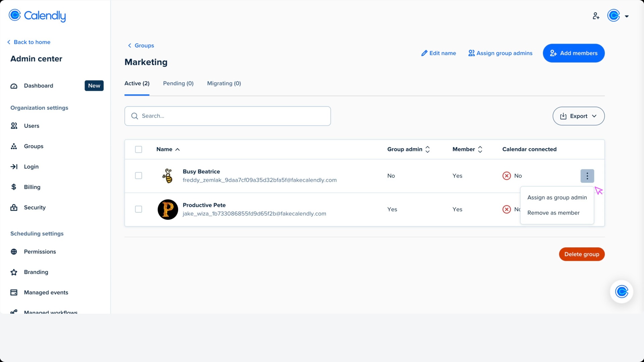Expand the Export dropdown
This screenshot has width=644, height=362.
[x=578, y=116]
